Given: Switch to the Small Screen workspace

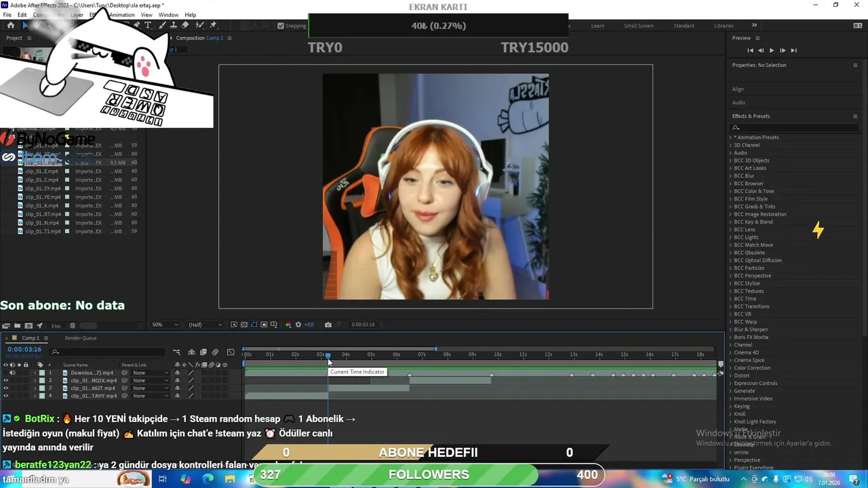Looking at the screenshot, I should (x=639, y=26).
